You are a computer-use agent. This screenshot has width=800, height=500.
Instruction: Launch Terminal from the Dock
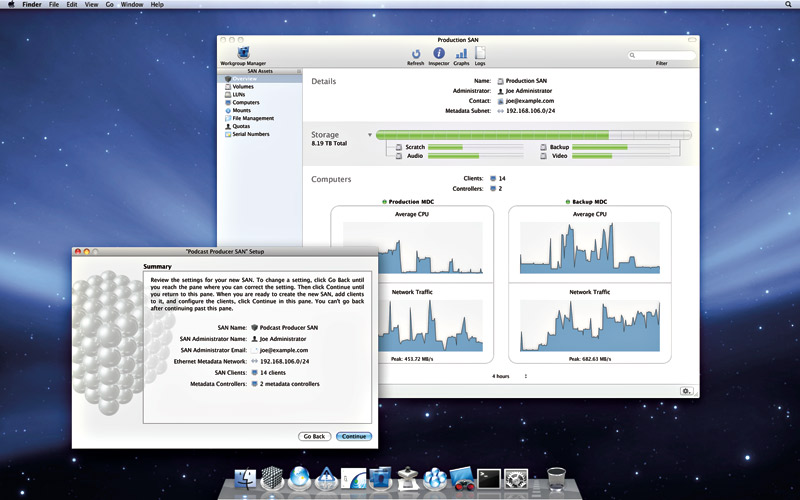pyautogui.click(x=490, y=478)
